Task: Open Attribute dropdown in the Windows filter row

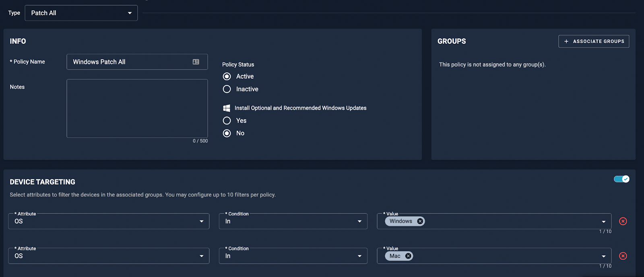Action: point(109,221)
